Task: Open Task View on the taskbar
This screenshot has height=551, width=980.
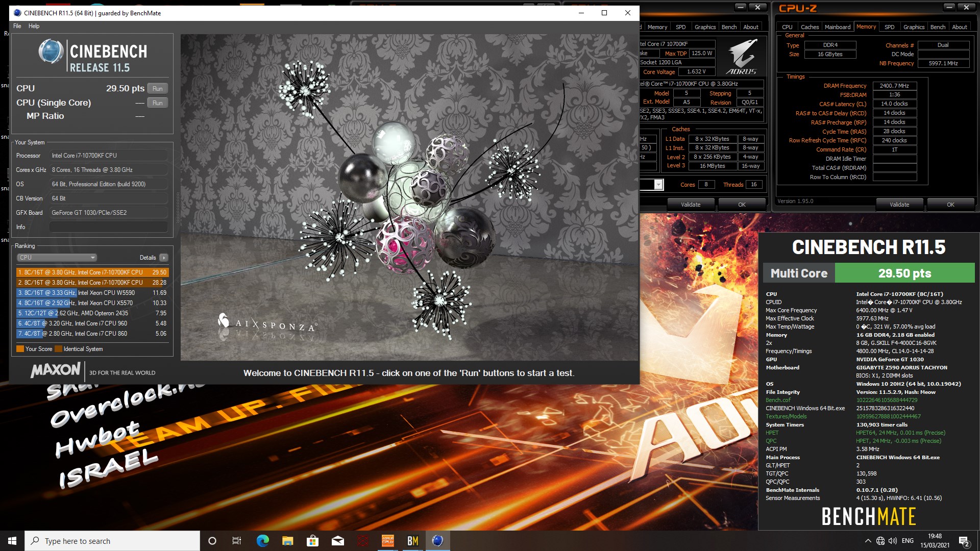Action: [x=237, y=541]
